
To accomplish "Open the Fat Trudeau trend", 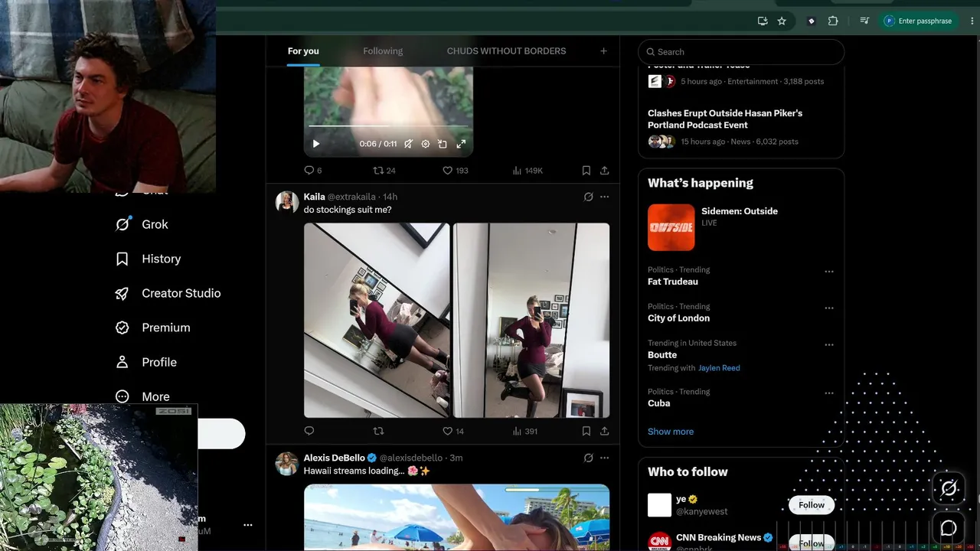I will (x=673, y=282).
